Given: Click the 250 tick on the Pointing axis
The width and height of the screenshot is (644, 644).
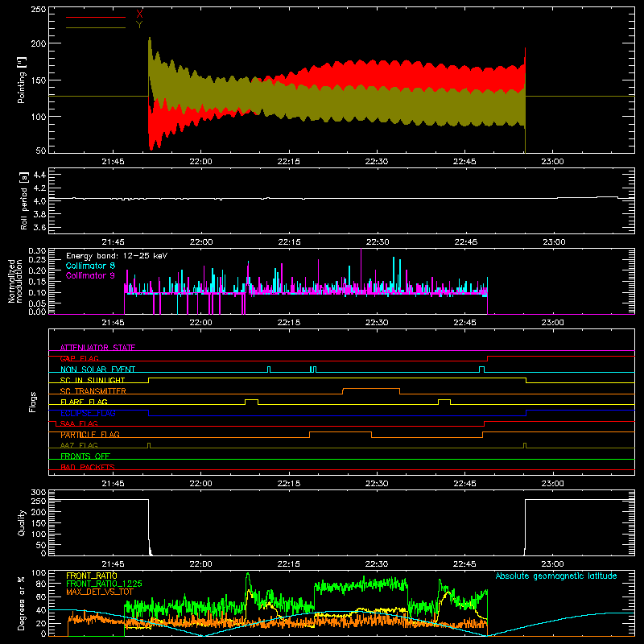Looking at the screenshot, I should (x=38, y=9).
